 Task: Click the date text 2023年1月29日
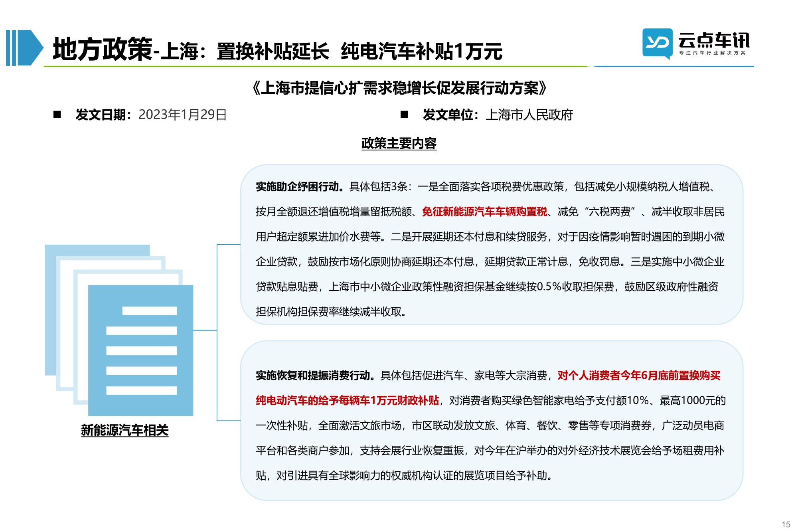click(182, 115)
